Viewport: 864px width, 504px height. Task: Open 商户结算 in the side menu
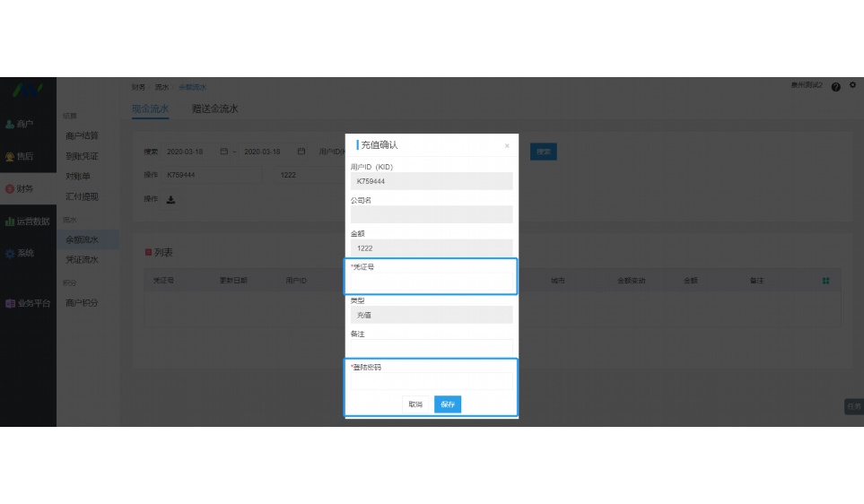coord(82,135)
